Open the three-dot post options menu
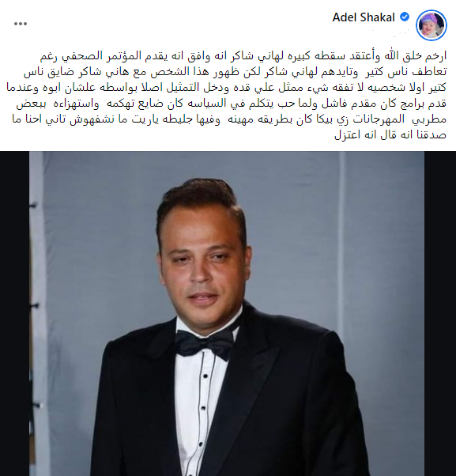456x476 pixels. [x=21, y=24]
